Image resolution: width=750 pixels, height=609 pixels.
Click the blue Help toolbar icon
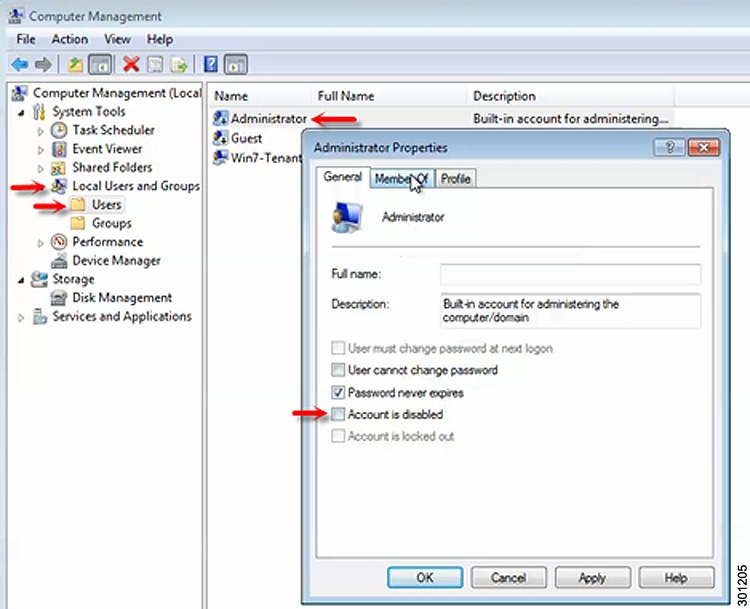tap(210, 64)
